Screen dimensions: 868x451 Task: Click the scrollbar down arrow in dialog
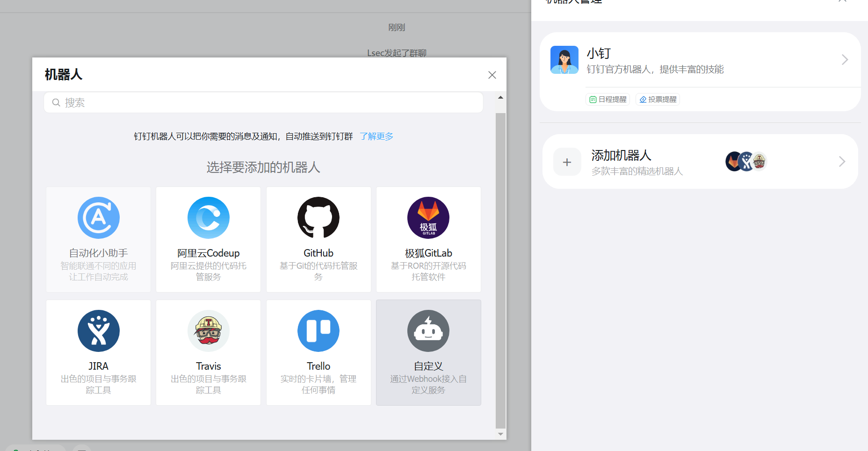click(x=500, y=434)
